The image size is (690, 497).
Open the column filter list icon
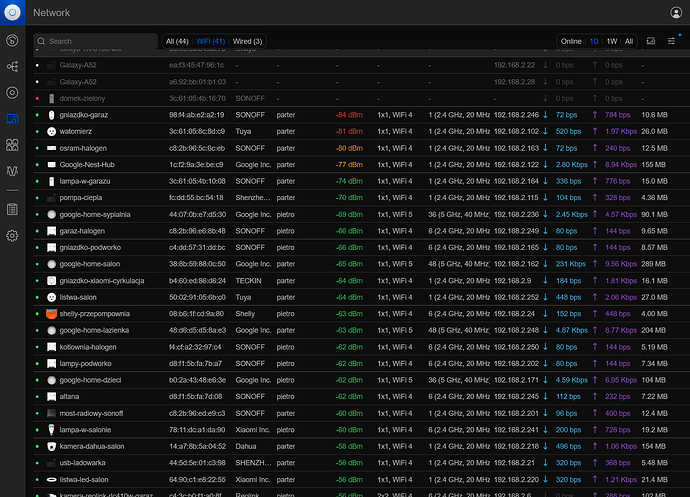pyautogui.click(x=671, y=41)
